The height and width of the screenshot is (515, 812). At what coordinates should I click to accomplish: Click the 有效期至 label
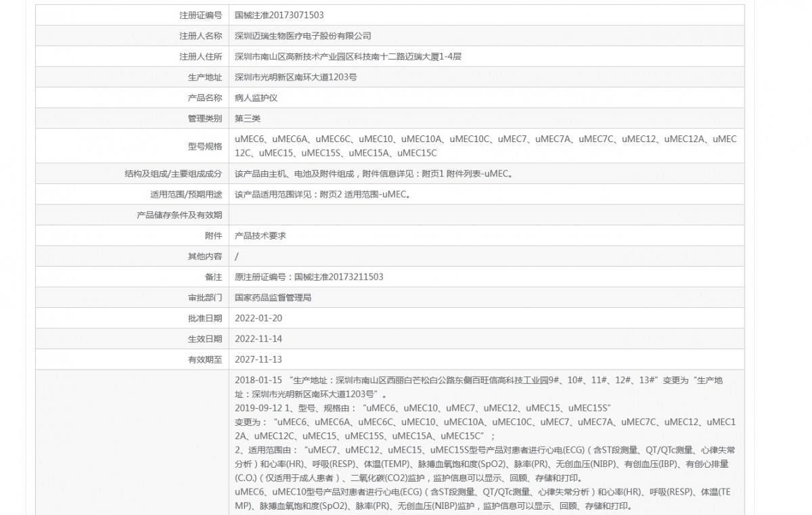tap(204, 359)
